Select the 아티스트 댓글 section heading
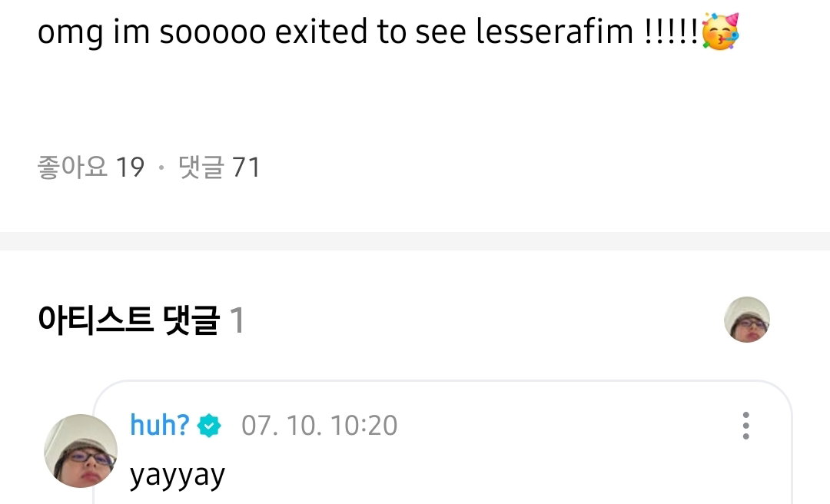 [128, 320]
